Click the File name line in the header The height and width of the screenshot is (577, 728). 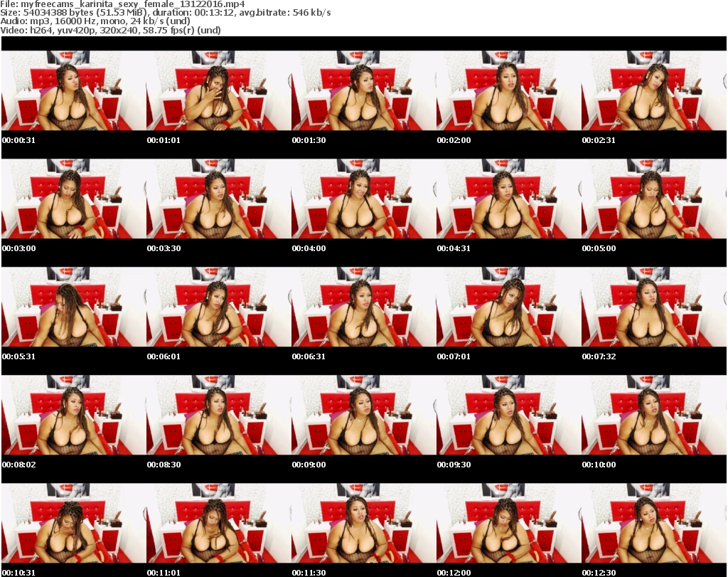point(122,4)
